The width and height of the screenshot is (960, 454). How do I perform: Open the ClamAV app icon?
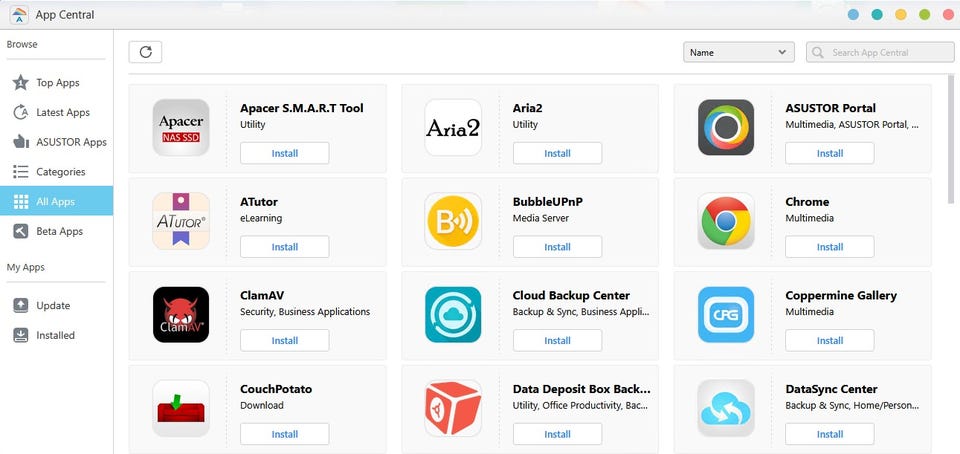181,315
